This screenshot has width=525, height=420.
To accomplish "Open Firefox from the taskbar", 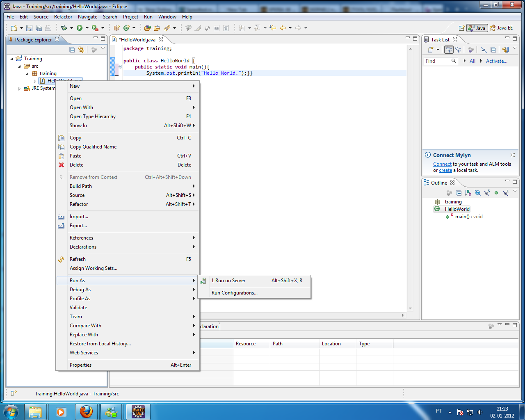I will pyautogui.click(x=86, y=411).
